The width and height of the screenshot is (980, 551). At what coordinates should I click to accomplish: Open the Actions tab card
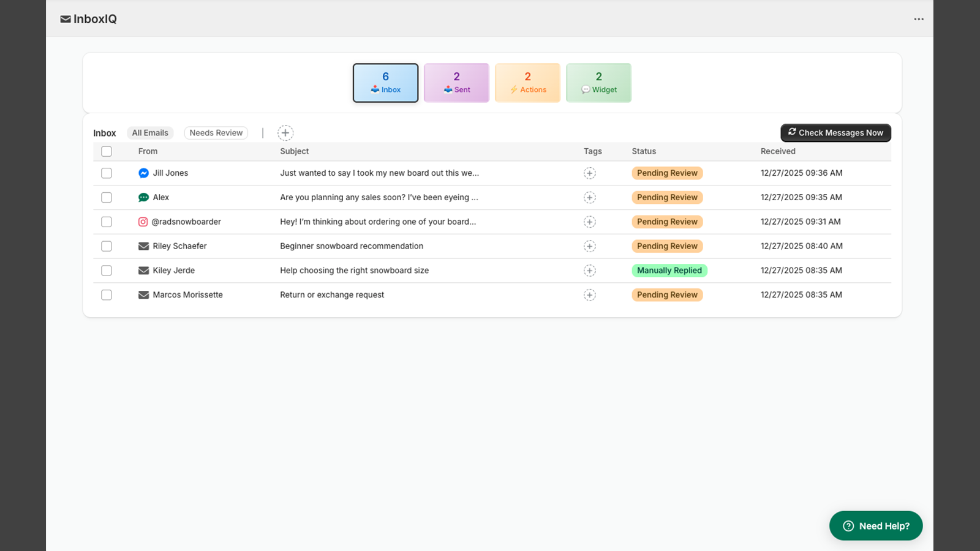(527, 83)
